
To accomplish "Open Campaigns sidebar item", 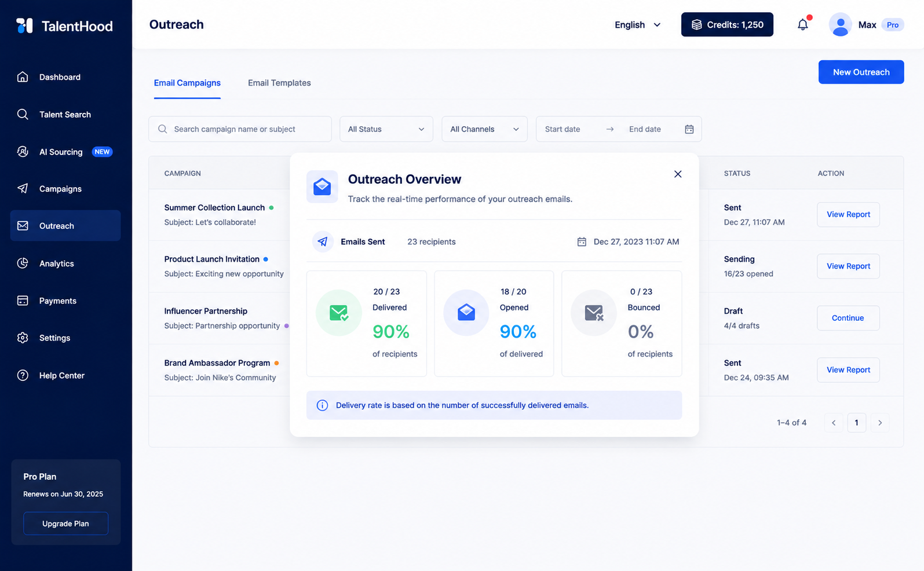I will 65,189.
